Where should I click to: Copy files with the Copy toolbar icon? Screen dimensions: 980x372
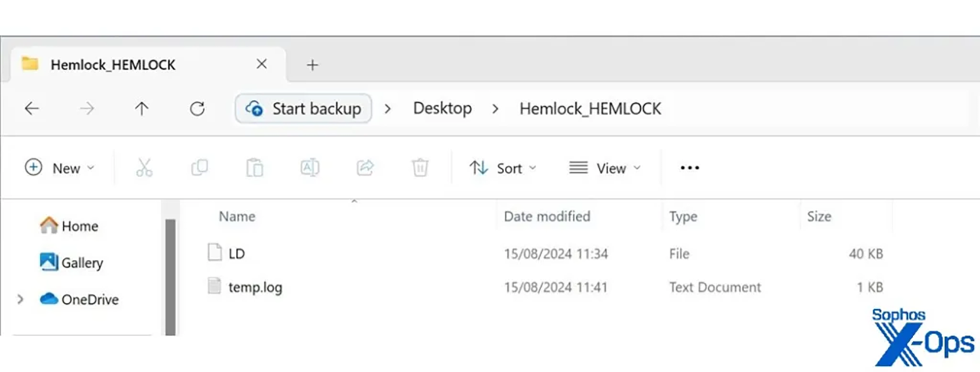coord(200,168)
